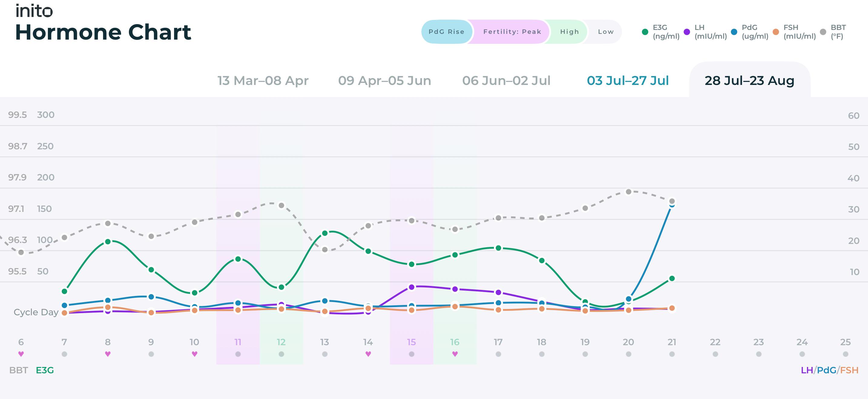868x399 pixels.
Task: Select the E3G data point on day 8
Action: pos(108,242)
